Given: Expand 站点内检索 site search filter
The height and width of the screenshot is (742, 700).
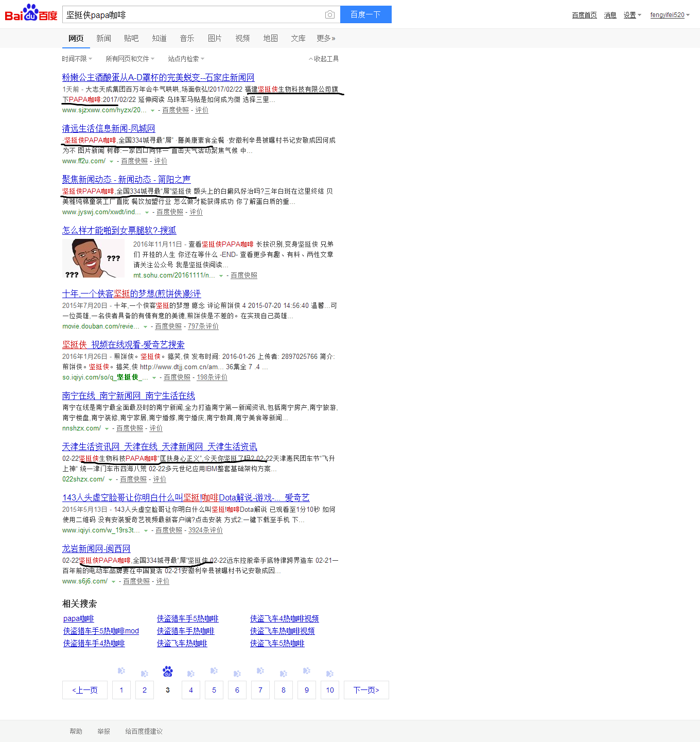Looking at the screenshot, I should click(186, 59).
